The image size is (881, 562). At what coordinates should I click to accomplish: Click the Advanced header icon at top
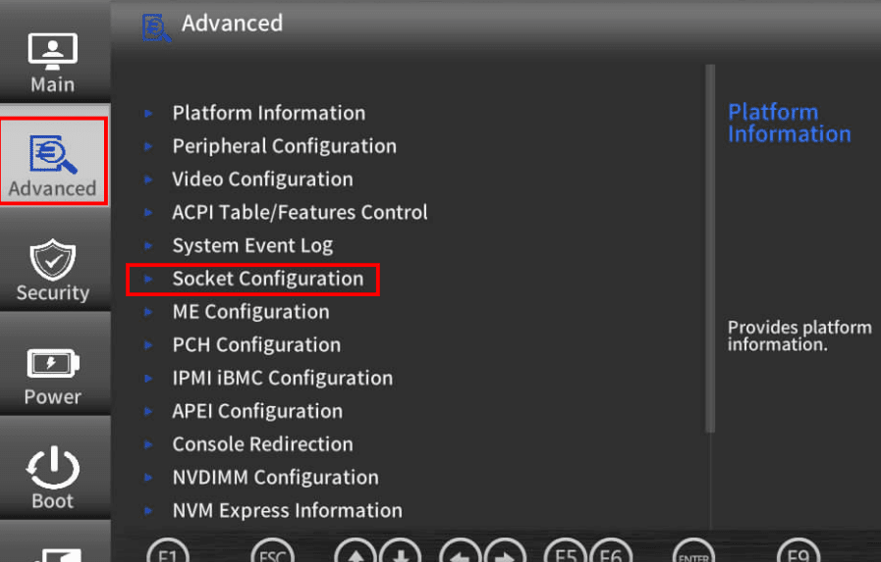pos(156,28)
